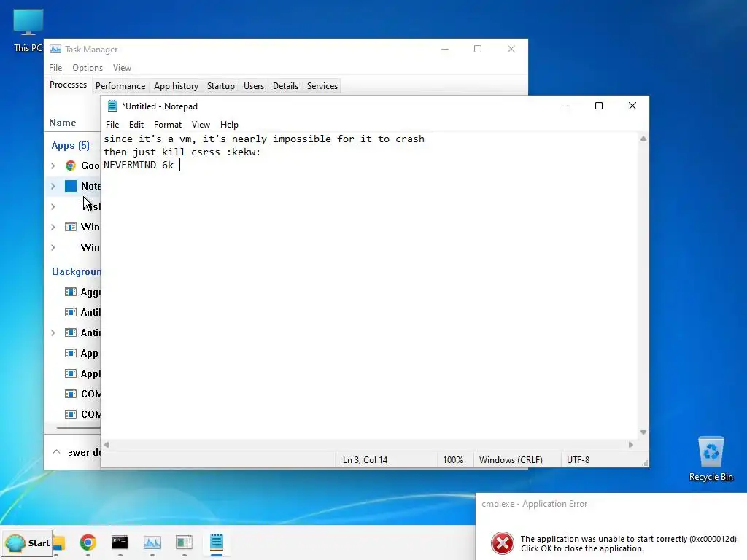Click the fifth taskbar window icon
Viewport: 747px width, 560px height.
(x=184, y=542)
